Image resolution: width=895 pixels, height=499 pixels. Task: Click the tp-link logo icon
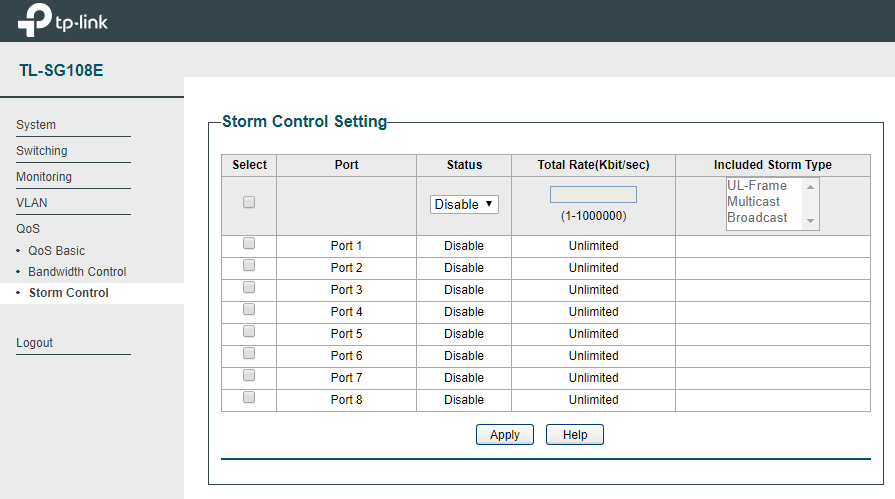tap(35, 20)
